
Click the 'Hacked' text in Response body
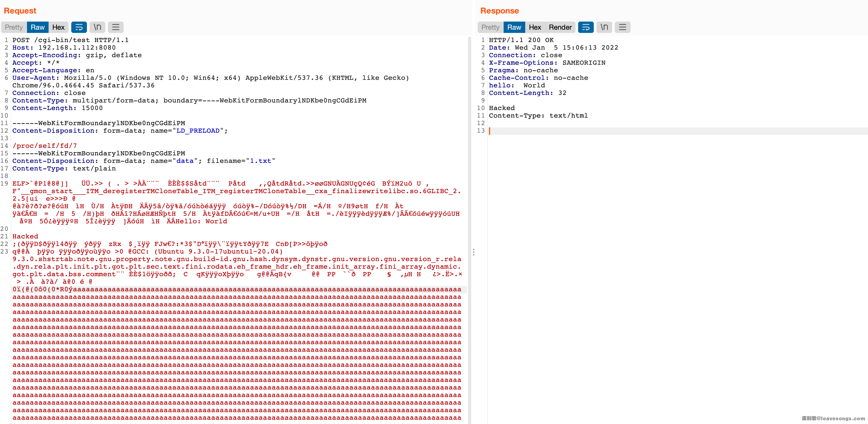click(x=502, y=108)
